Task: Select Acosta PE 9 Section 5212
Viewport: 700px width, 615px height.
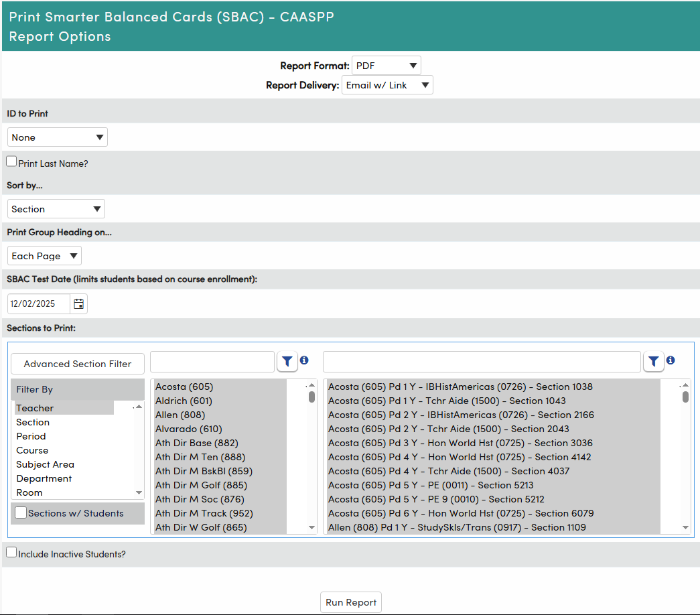Action: 494,499
